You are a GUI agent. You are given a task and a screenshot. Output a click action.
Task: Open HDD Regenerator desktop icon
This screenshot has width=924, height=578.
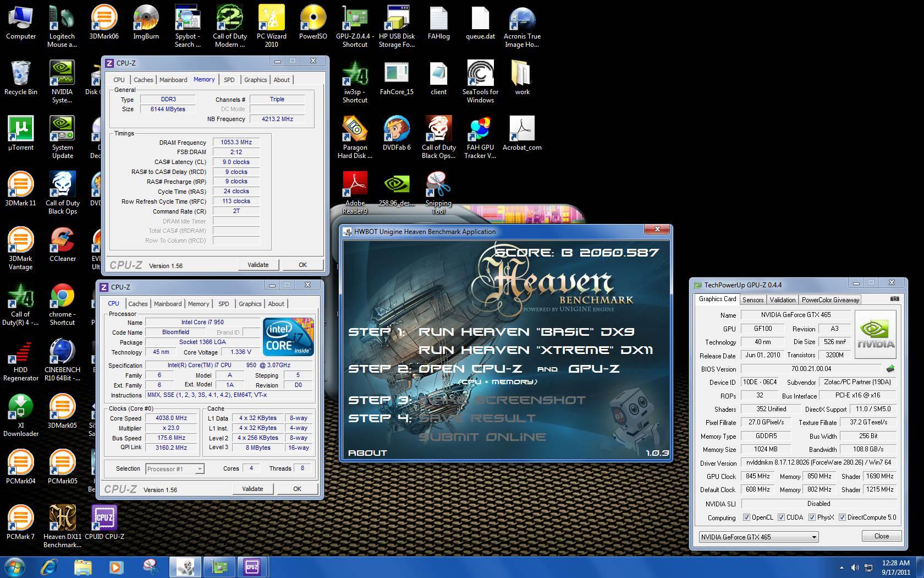[20, 359]
